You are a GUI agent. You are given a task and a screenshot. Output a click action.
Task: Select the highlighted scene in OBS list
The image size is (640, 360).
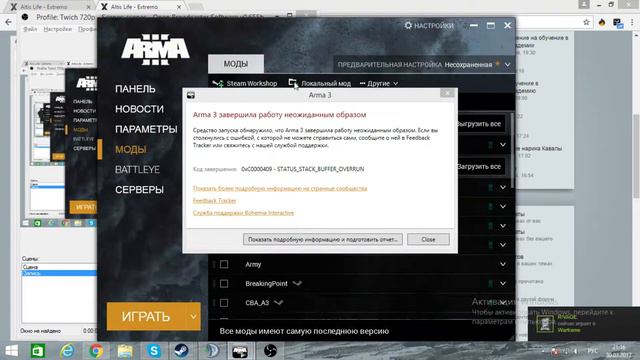point(59,273)
